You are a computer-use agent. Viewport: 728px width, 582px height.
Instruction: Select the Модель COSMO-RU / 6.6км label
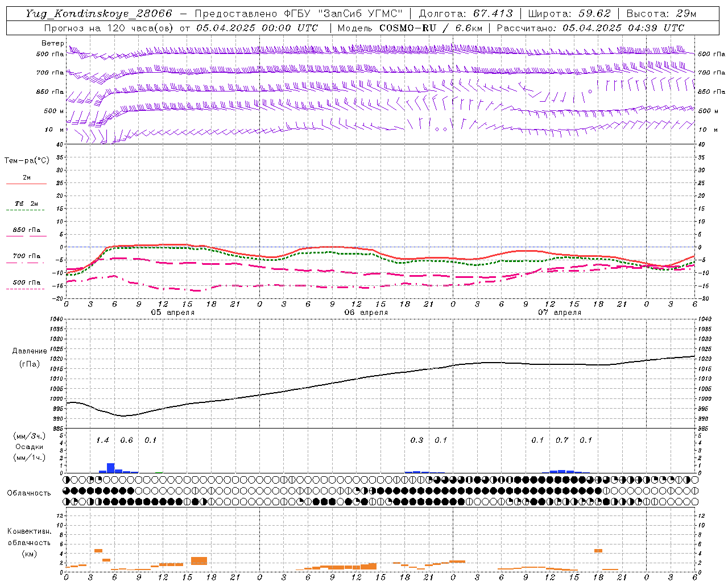click(x=410, y=28)
